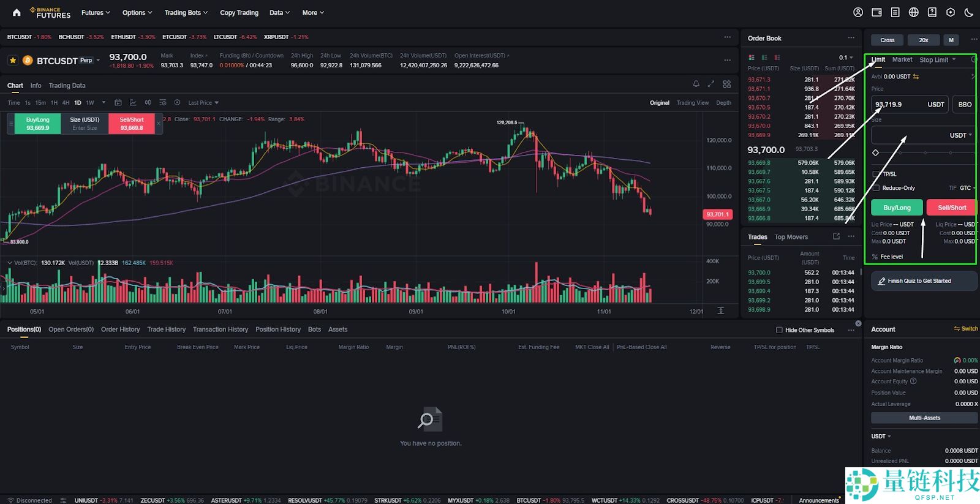
Task: Click the circular target icon before Last Price
Action: point(177,102)
